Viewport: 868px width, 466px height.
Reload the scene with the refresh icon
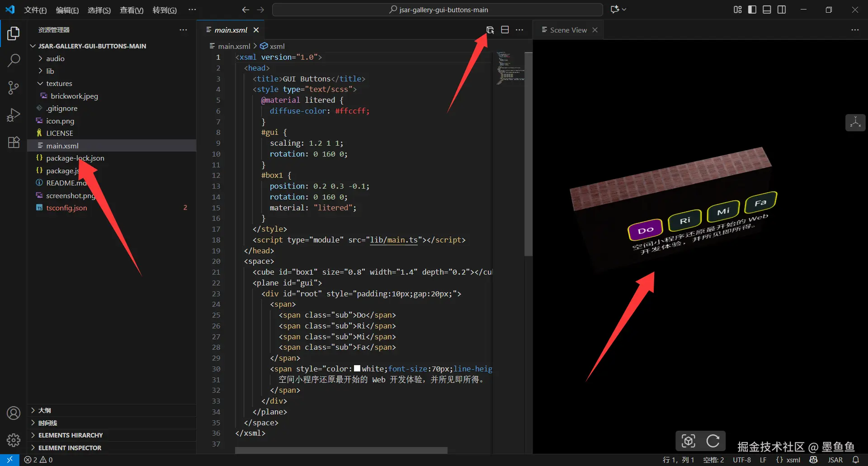pos(713,441)
